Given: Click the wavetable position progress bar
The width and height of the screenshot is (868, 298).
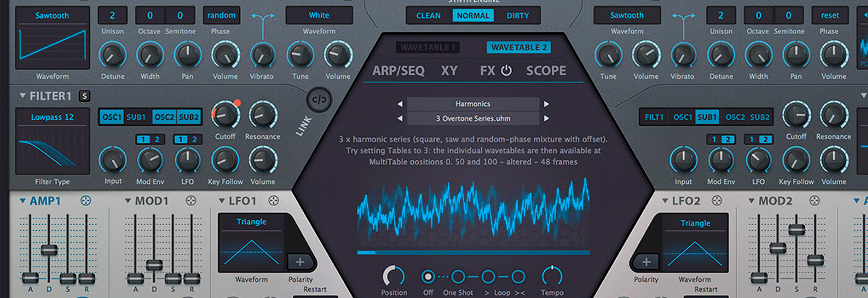Looking at the screenshot, I should click(473, 253).
